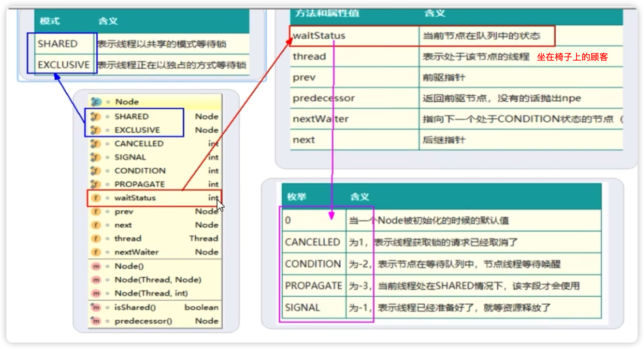The height and width of the screenshot is (349, 644).
Task: Select the CONDITION member in structure list
Action: click(x=155, y=171)
